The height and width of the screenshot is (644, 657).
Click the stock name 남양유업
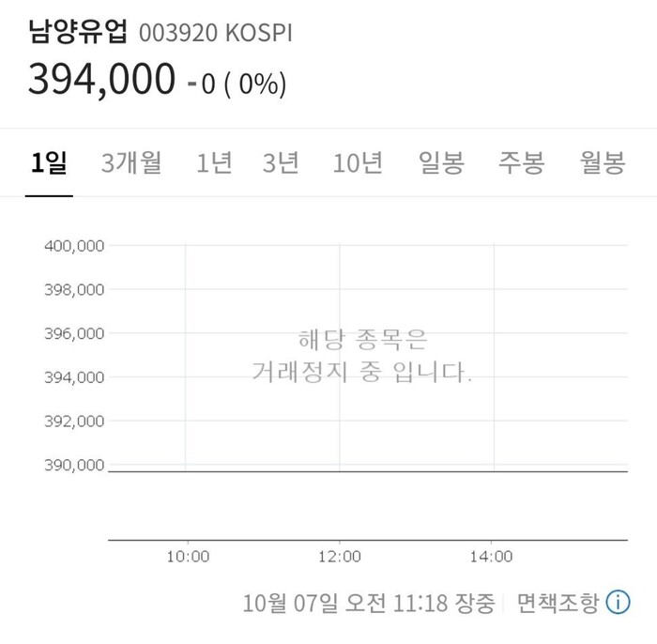(78, 31)
